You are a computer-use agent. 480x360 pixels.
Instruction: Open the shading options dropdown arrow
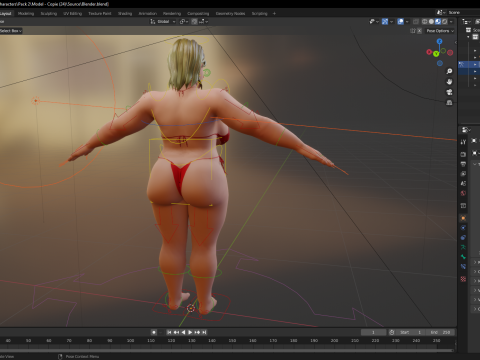pyautogui.click(x=451, y=21)
